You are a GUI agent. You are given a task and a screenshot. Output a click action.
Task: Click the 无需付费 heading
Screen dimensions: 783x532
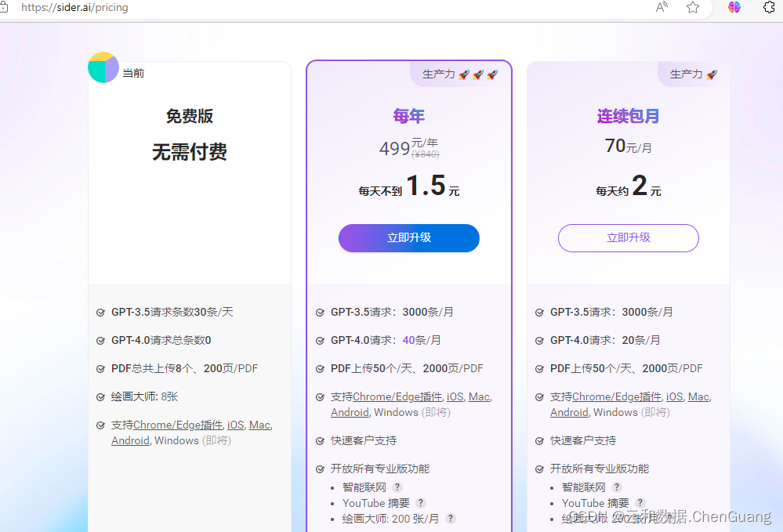pyautogui.click(x=189, y=152)
